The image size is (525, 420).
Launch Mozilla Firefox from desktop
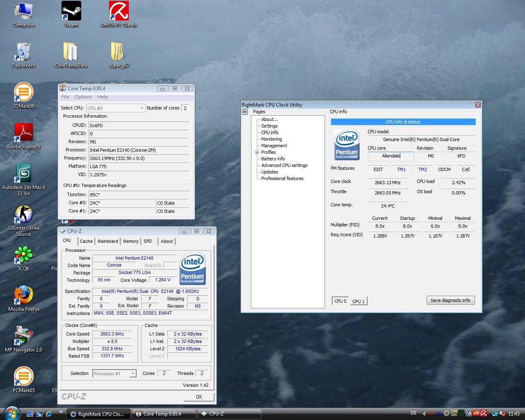point(23,299)
